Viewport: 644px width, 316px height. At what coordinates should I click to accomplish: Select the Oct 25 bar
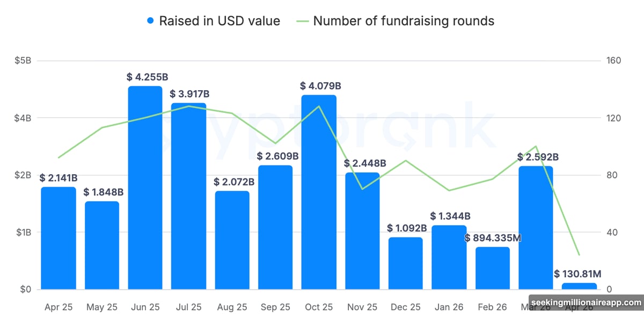click(319, 192)
